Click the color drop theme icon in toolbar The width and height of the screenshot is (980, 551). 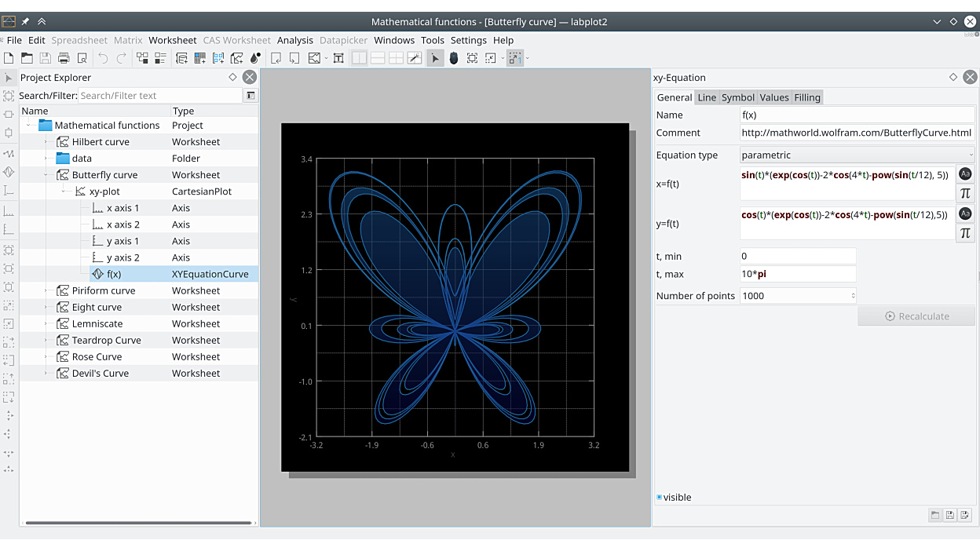tap(255, 58)
